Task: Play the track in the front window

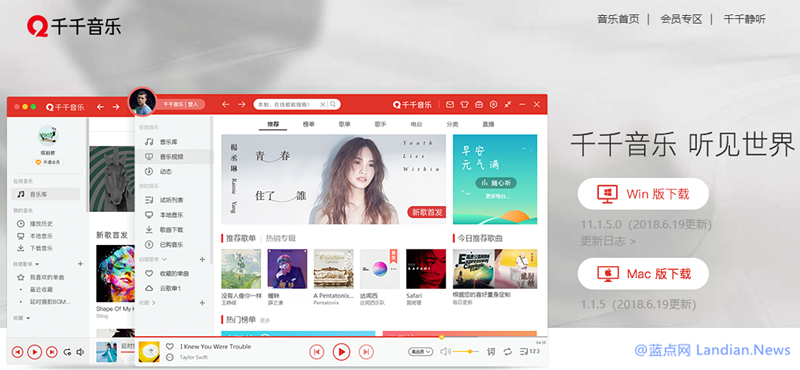Action: coord(341,352)
